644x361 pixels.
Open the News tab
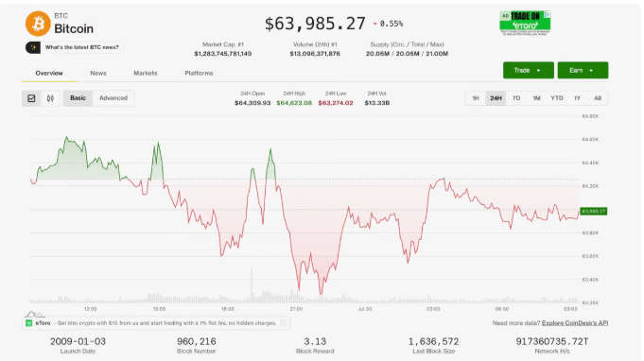pos(98,73)
